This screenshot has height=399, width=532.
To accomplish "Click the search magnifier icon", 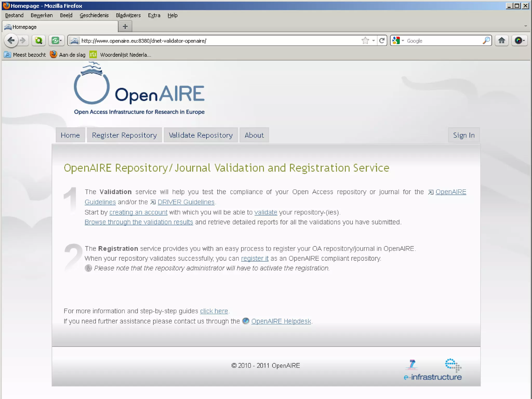I will click(x=486, y=41).
